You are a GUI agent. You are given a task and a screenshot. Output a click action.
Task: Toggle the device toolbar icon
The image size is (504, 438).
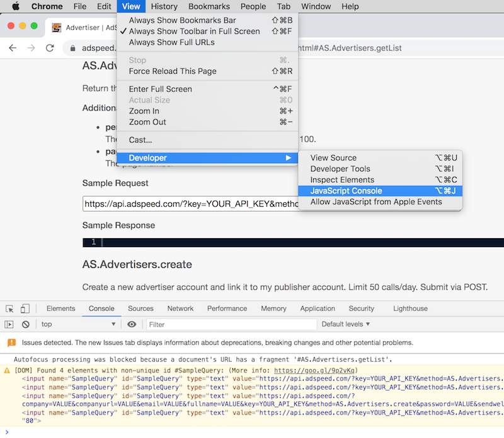point(25,309)
